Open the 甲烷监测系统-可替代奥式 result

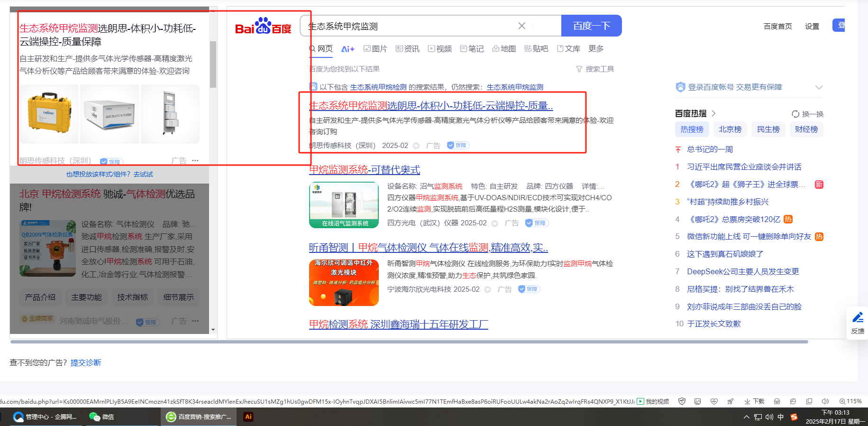tap(365, 170)
